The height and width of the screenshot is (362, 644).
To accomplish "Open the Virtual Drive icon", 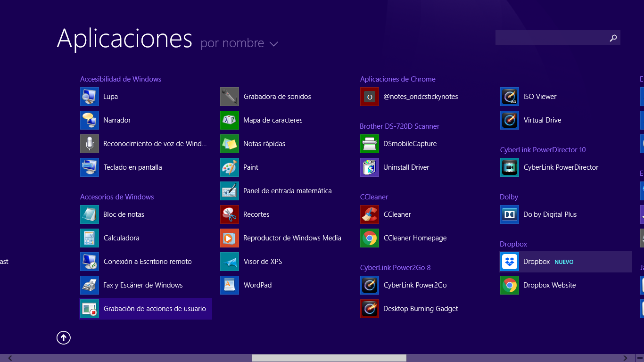I will (x=510, y=120).
